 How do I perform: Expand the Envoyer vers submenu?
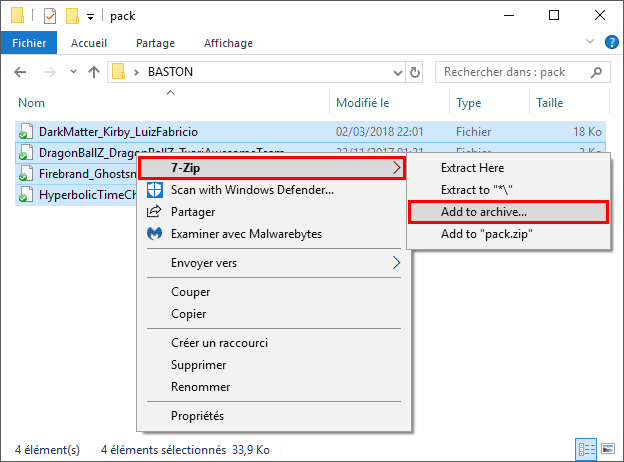point(395,263)
